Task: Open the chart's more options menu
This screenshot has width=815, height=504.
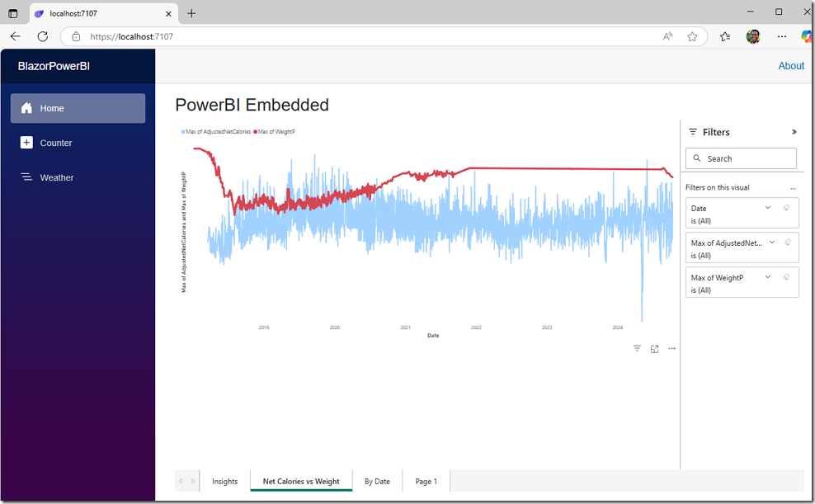Action: [x=671, y=349]
